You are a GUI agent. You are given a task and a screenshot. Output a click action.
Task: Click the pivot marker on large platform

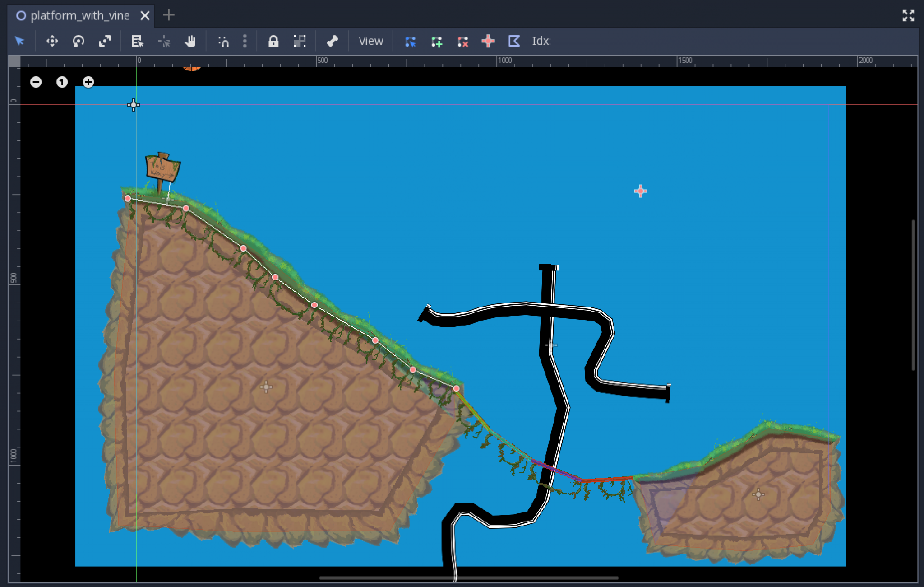266,387
